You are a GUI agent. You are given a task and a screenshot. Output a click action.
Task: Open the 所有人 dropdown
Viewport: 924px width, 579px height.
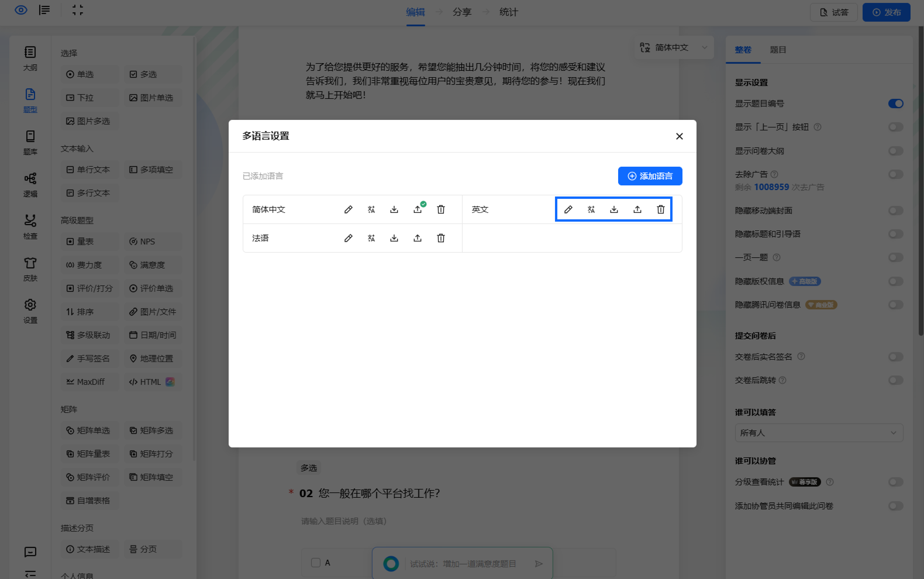click(x=819, y=433)
